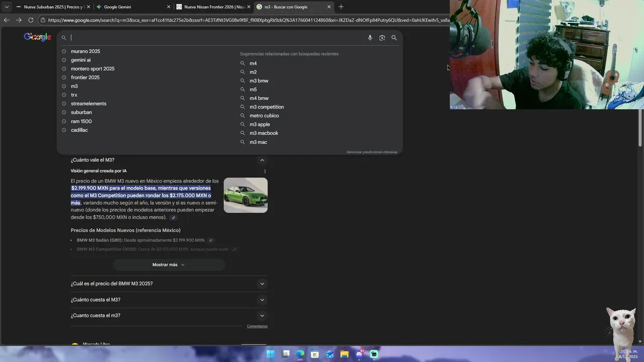644x362 pixels.
Task: Click the browser address bar URL
Action: point(249,20)
